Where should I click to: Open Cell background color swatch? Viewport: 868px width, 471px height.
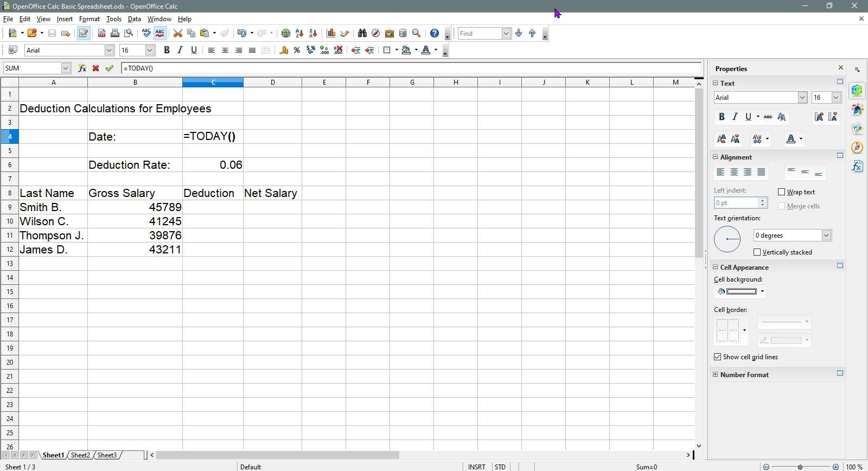pyautogui.click(x=742, y=291)
